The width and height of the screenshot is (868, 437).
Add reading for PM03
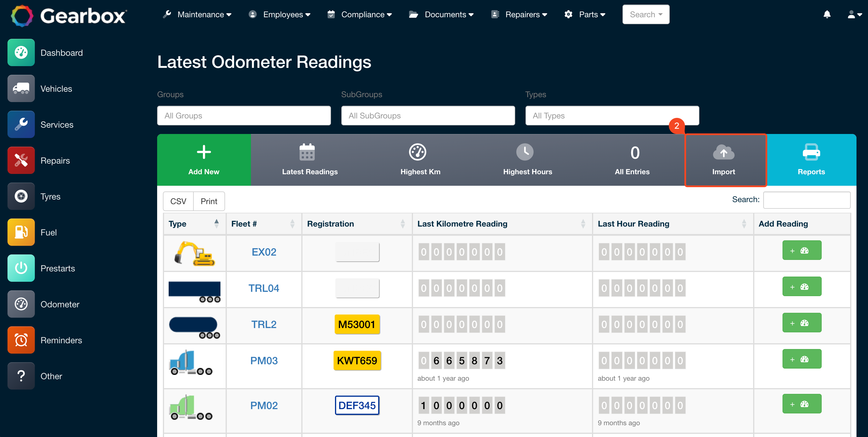[x=802, y=359]
